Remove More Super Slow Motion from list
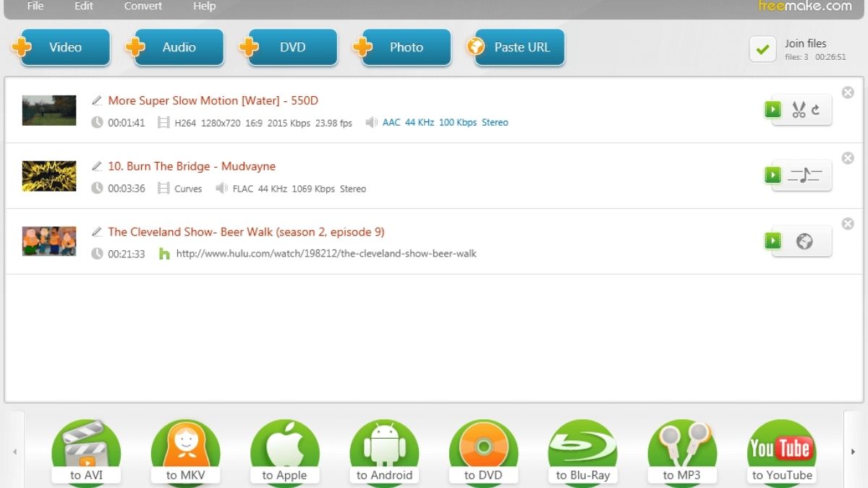This screenshot has height=488, width=868. tap(848, 93)
